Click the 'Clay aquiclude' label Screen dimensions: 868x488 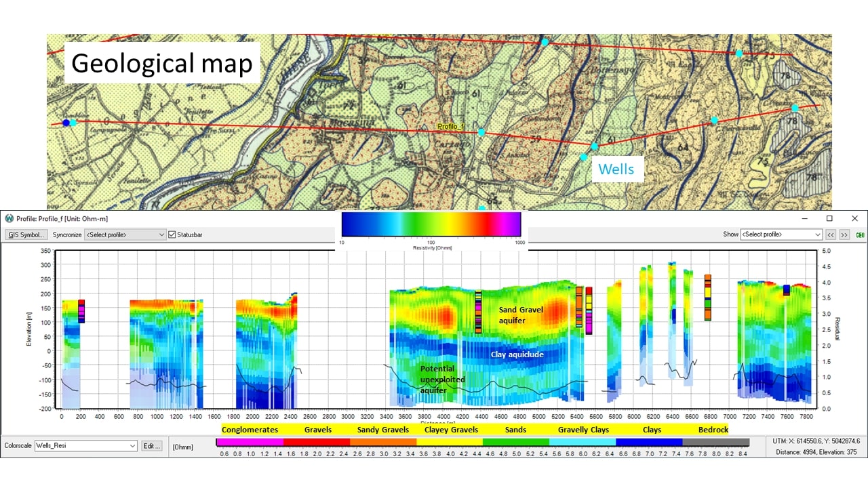click(x=517, y=354)
